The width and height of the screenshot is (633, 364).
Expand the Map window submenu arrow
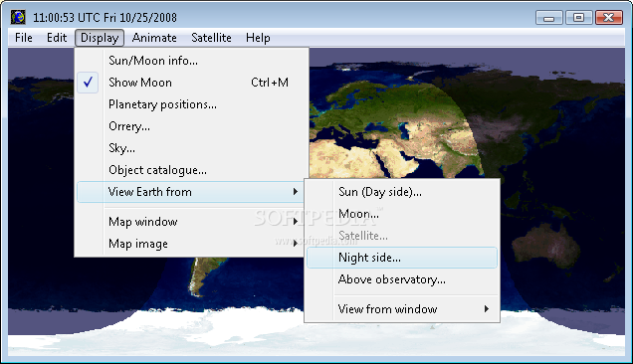(x=296, y=222)
